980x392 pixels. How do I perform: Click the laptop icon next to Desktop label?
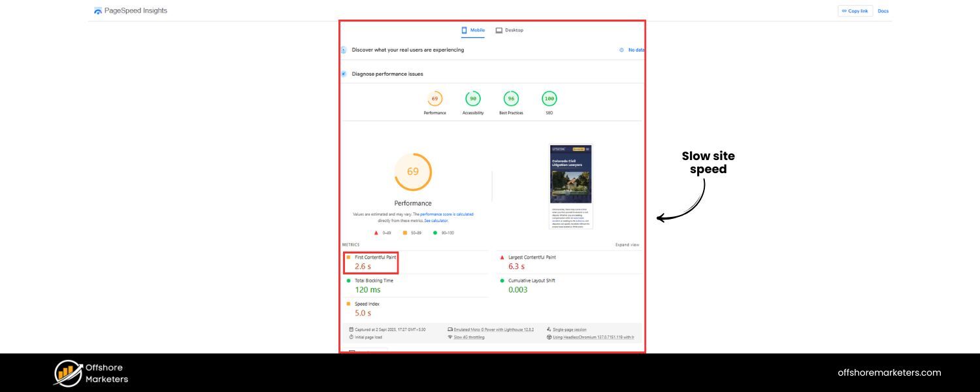[x=500, y=30]
